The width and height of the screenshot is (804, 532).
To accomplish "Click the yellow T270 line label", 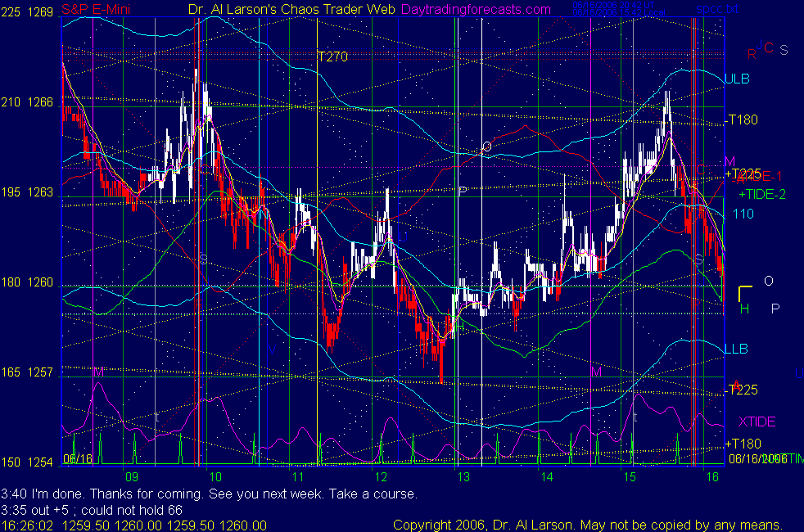I will coord(332,56).
